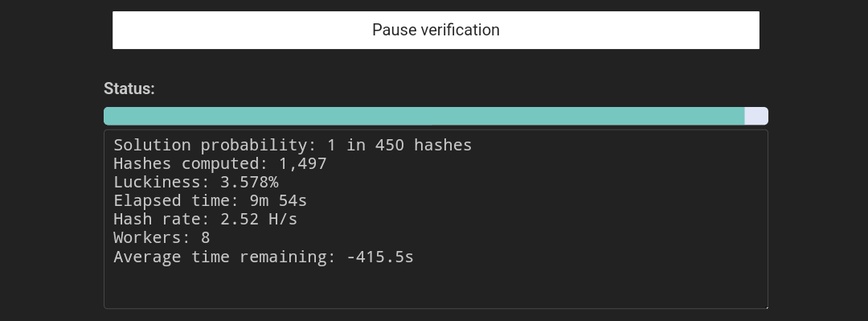Click the 2.52 H/s hash rate value
Viewport: 868px width, 321px height.
tap(259, 219)
